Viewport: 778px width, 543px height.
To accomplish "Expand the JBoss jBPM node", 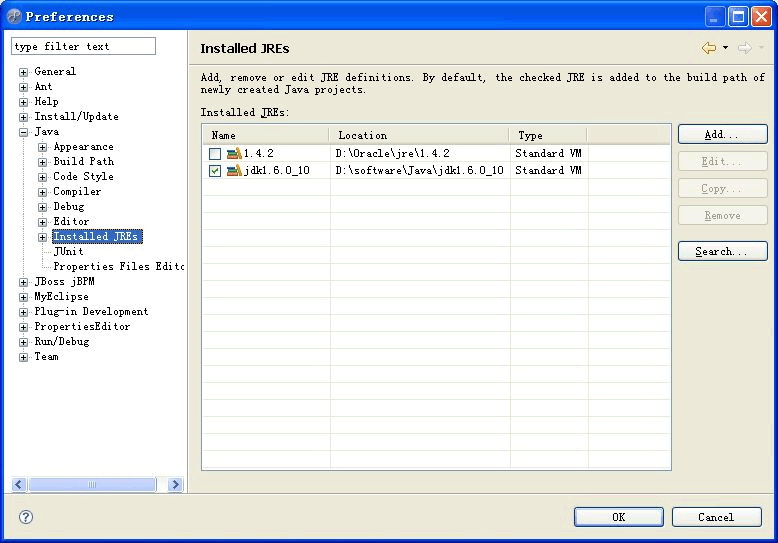I will point(23,282).
